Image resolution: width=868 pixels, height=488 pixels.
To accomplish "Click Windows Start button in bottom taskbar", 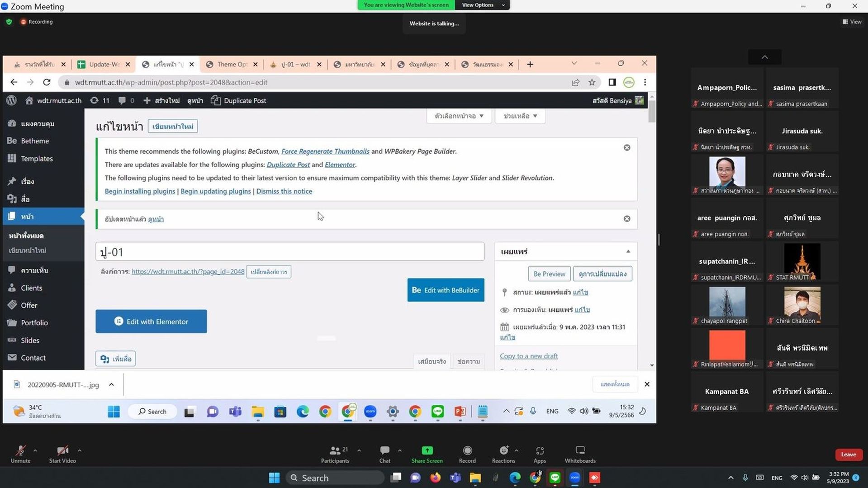I will pos(274,478).
